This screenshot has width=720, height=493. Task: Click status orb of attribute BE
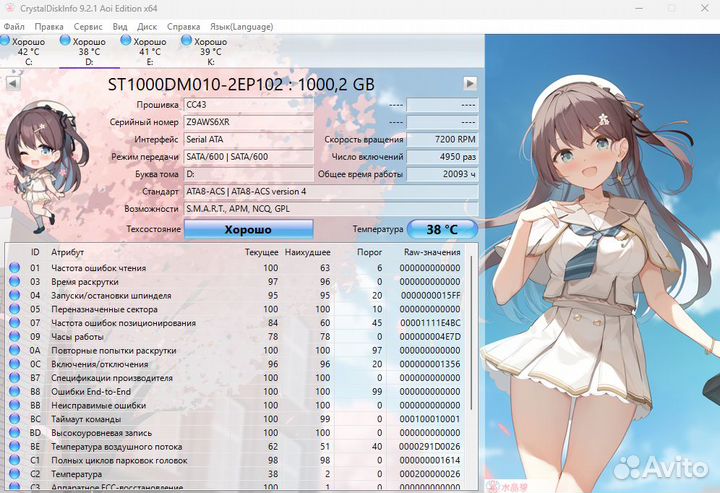click(x=14, y=447)
